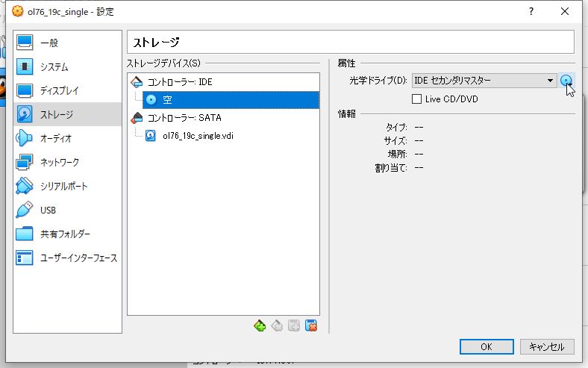Click the optical disc icon beside 空

[151, 100]
